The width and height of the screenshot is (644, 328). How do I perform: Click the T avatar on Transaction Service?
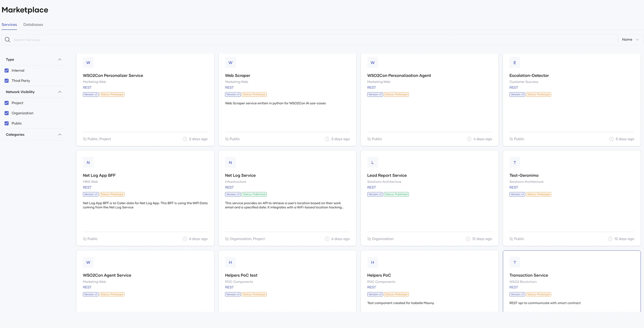(515, 262)
